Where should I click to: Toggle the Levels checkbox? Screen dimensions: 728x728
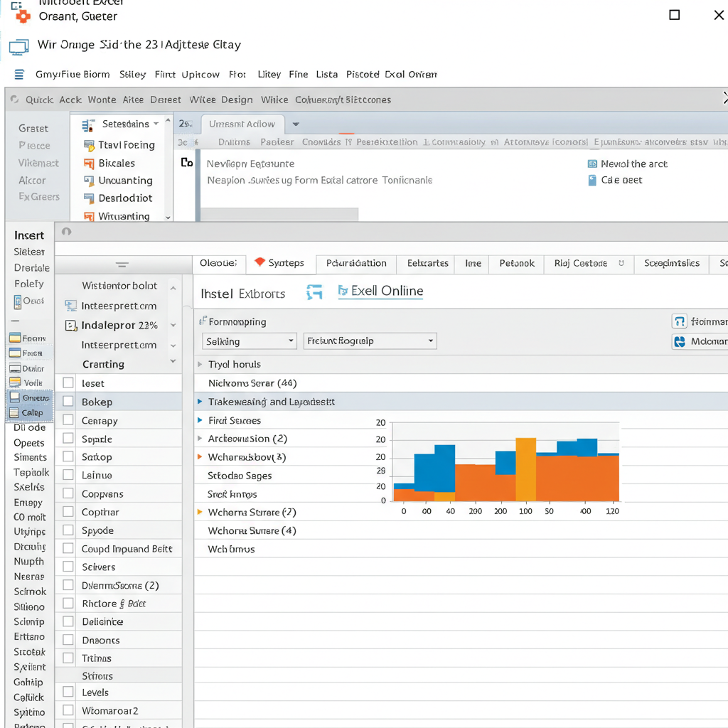point(68,692)
